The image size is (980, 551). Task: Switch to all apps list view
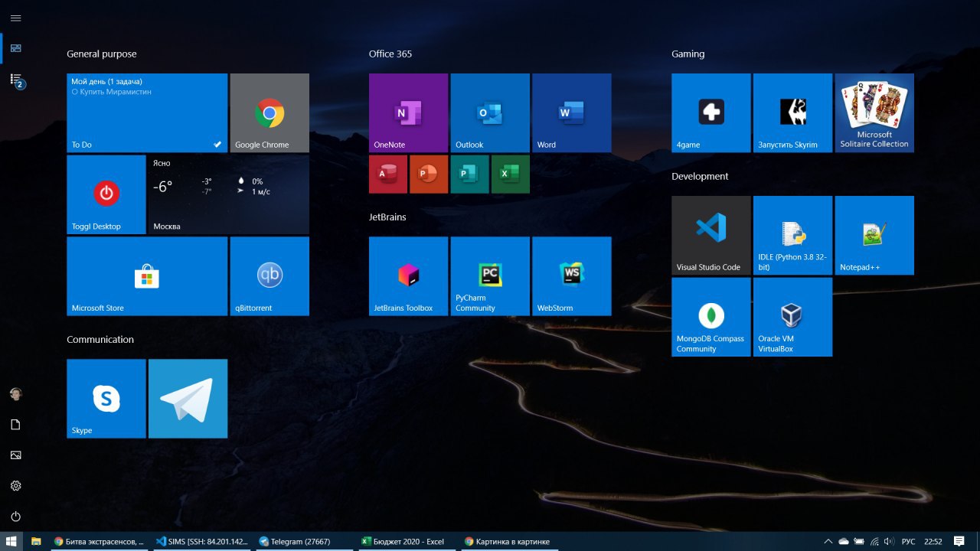coord(15,80)
